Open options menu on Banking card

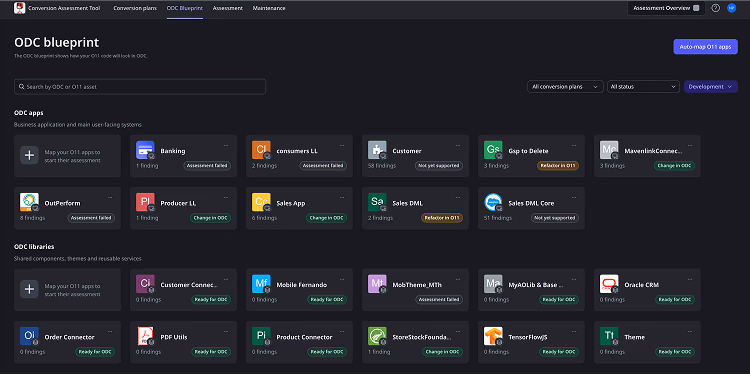point(226,145)
